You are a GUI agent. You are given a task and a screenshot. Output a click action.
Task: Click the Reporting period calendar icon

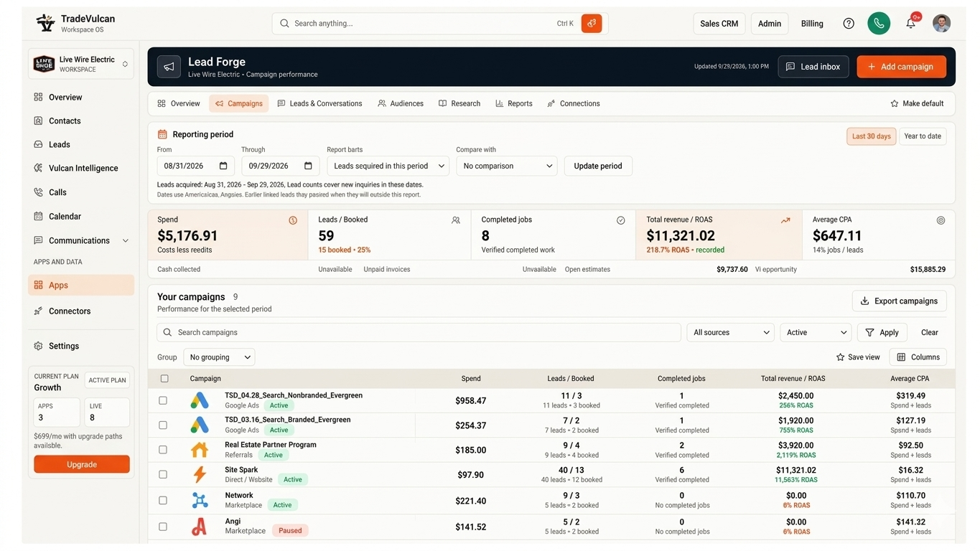[162, 134]
